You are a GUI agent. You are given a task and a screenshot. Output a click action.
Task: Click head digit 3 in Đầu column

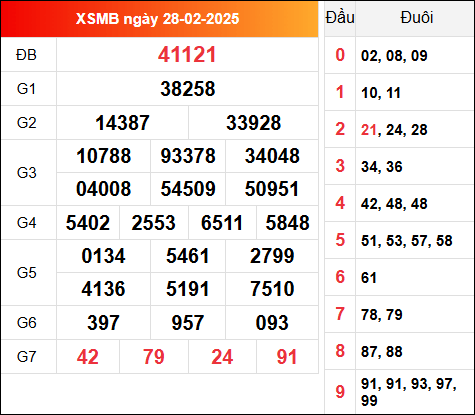click(x=340, y=166)
